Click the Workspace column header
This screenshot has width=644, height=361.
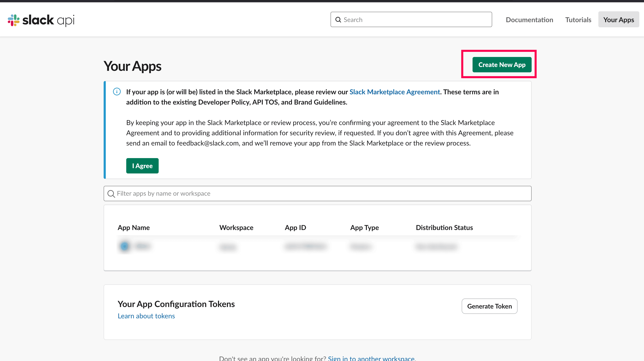tap(236, 228)
